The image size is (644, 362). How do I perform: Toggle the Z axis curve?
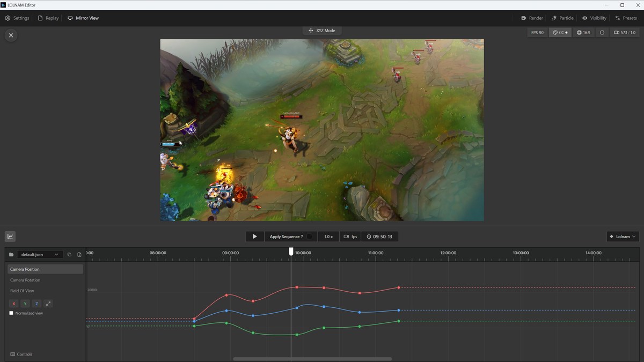36,304
